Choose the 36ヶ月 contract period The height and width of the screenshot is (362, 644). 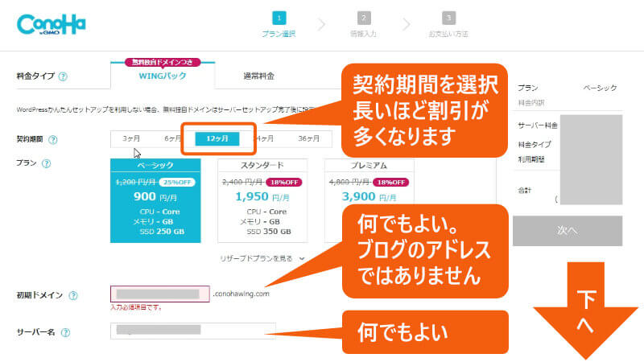(308, 138)
